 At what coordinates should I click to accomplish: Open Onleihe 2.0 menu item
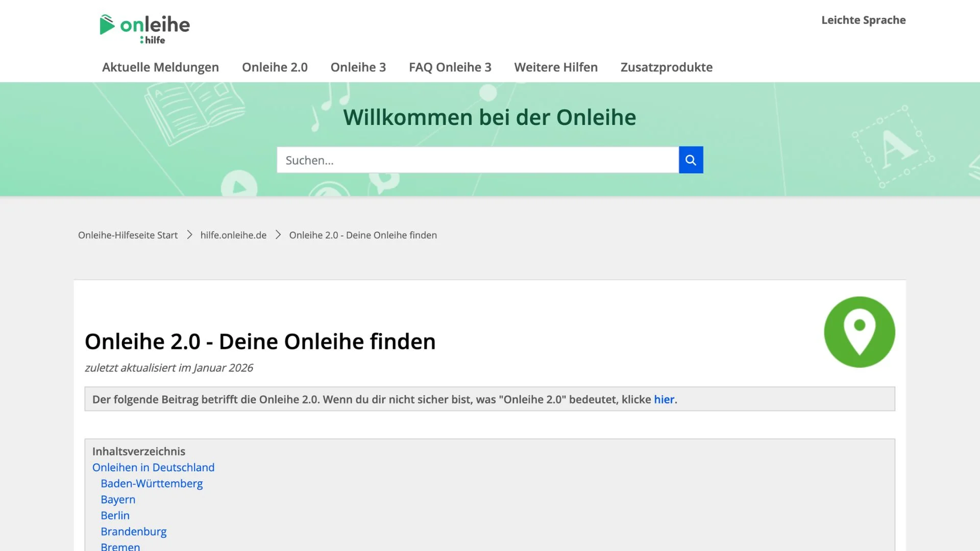[x=275, y=67]
